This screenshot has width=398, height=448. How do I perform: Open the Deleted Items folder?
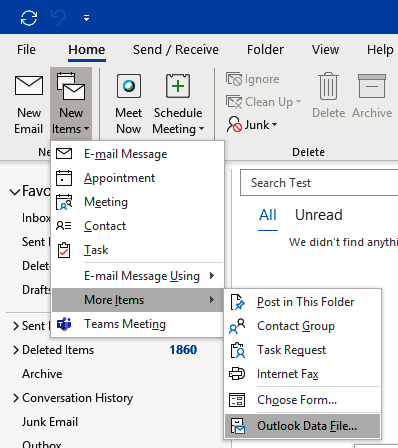point(58,350)
